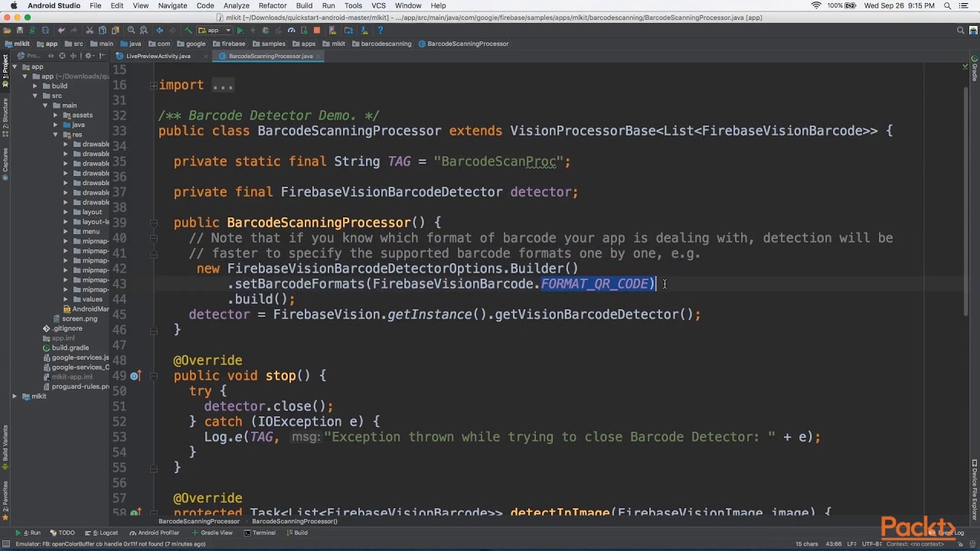The width and height of the screenshot is (980, 551).
Task: Fold the constructor at line 39 gutter
Action: 153,223
